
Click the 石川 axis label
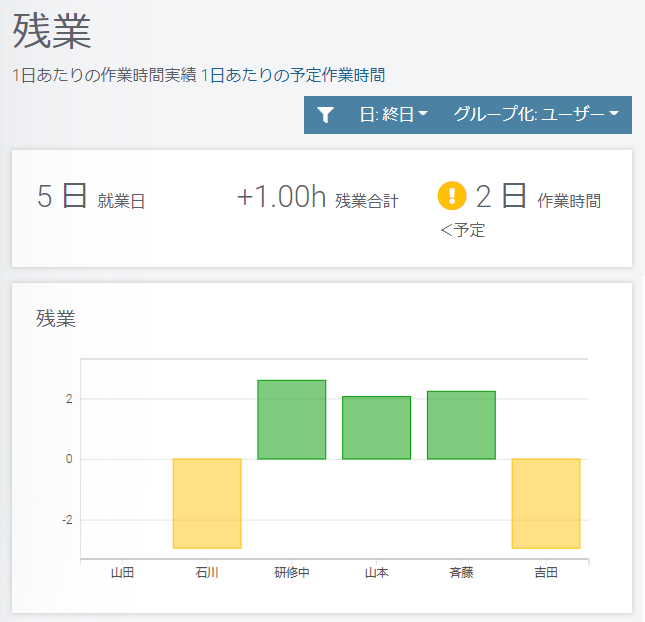pos(207,572)
